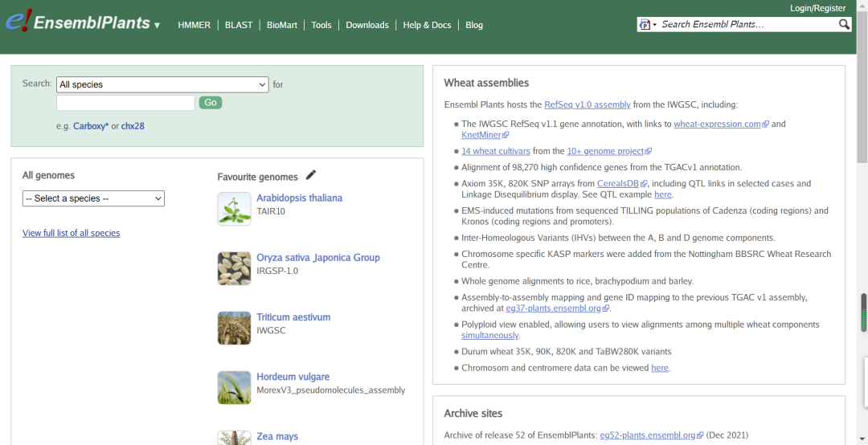Focus the 'Search Ensembl Plants…' header field

(747, 24)
